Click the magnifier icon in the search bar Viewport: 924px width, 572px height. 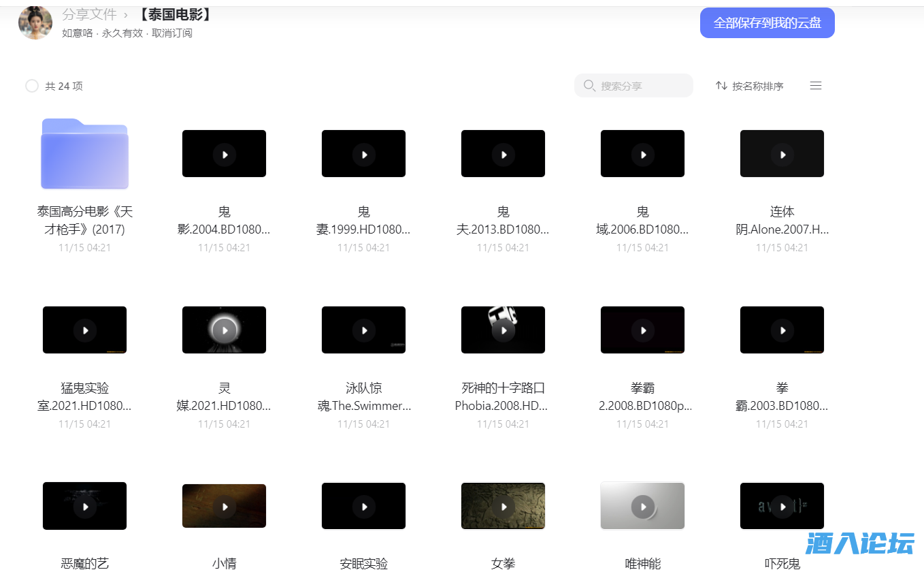pos(589,85)
